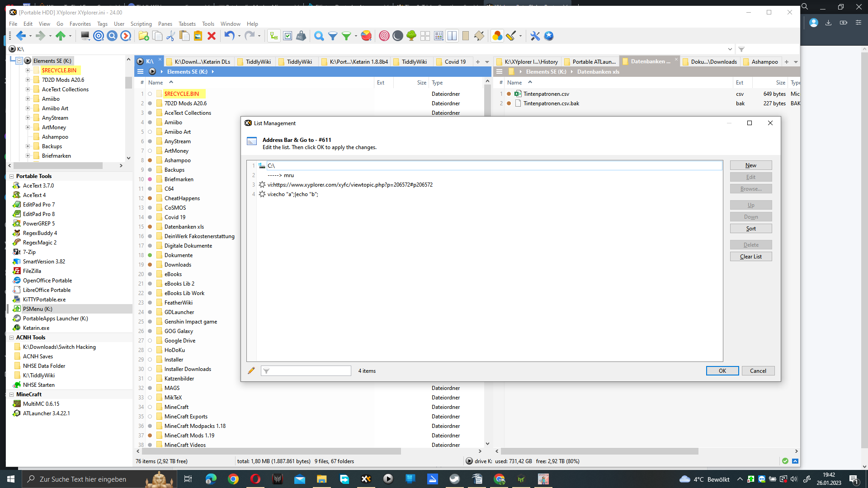Toggle auto-refresh green check in status bar

(x=785, y=461)
